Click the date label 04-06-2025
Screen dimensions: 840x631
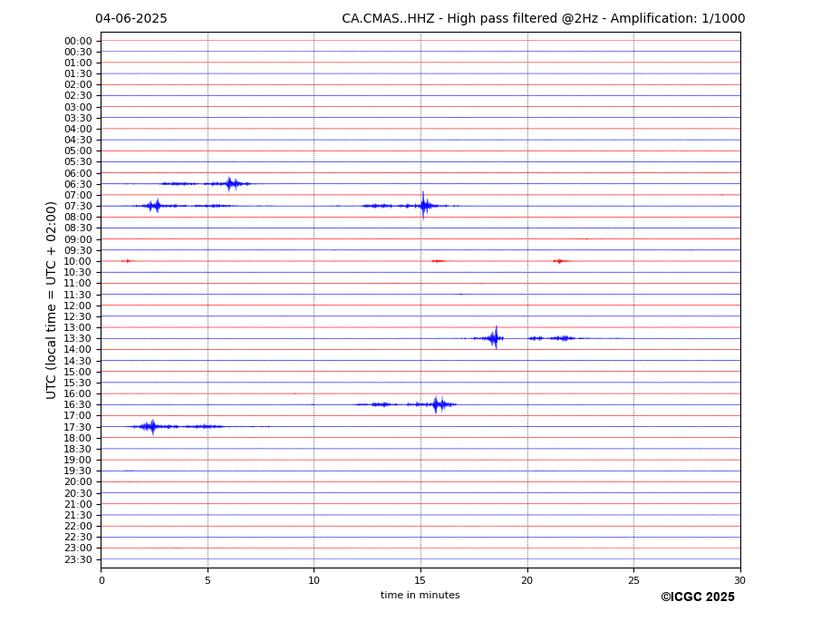click(131, 19)
